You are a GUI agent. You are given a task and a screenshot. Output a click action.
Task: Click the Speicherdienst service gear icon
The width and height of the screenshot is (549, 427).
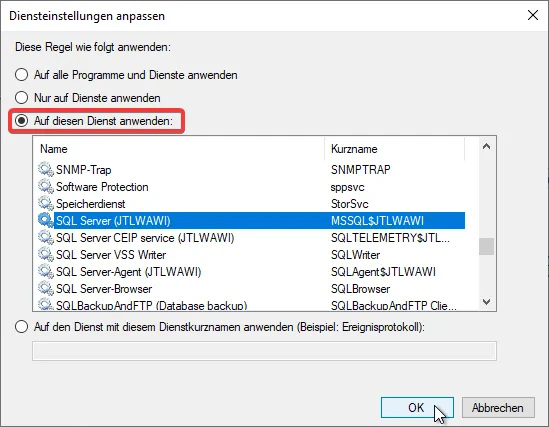pyautogui.click(x=46, y=204)
